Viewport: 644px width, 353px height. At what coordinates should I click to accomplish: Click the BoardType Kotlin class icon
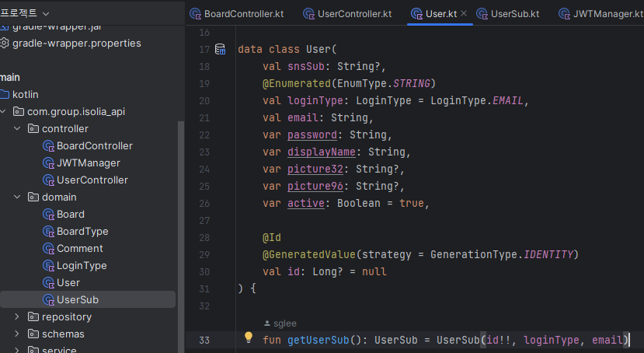pos(48,232)
